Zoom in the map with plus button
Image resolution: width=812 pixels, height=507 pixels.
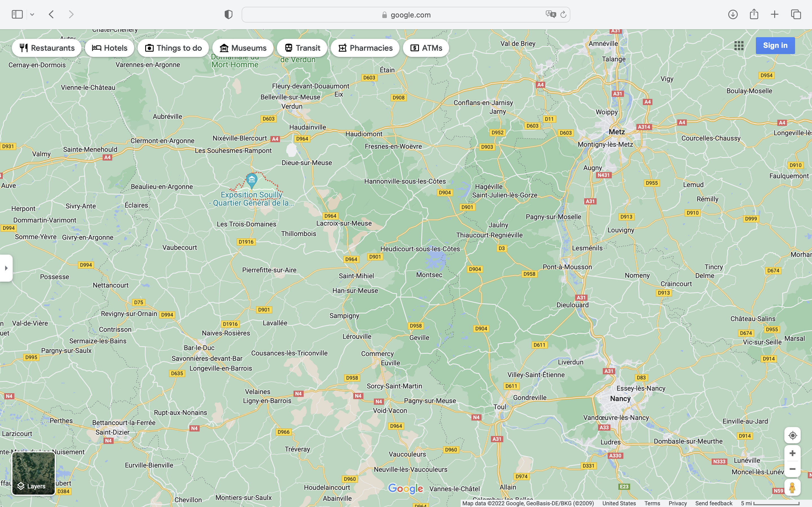click(x=792, y=453)
